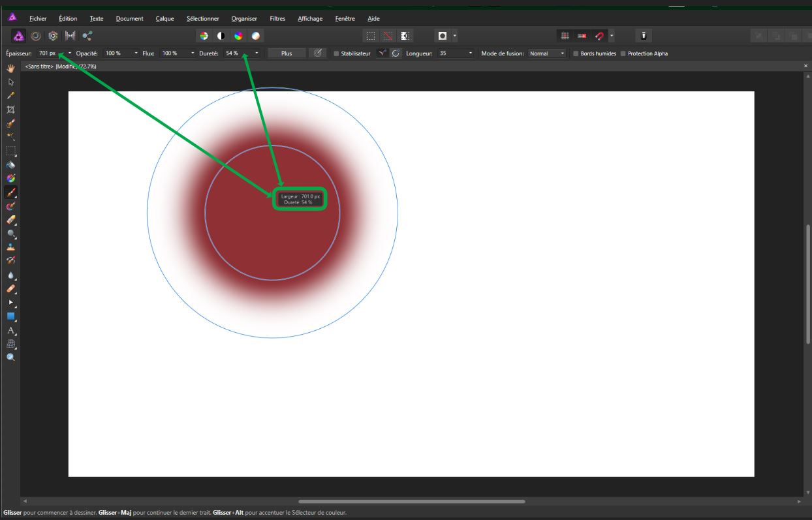The width and height of the screenshot is (812, 520).
Task: Switch to the Photo persona
Action: pos(19,36)
